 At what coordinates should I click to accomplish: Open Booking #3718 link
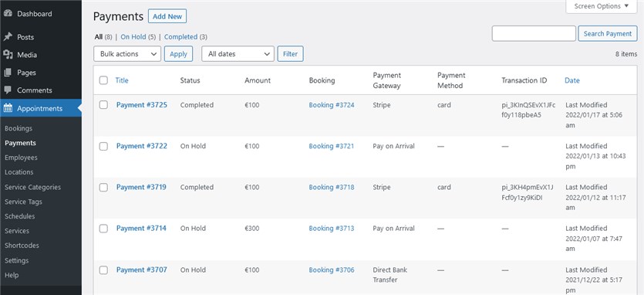tap(332, 187)
